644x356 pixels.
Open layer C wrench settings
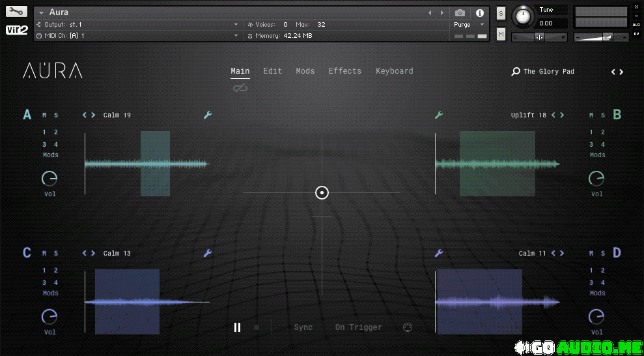[x=208, y=253]
